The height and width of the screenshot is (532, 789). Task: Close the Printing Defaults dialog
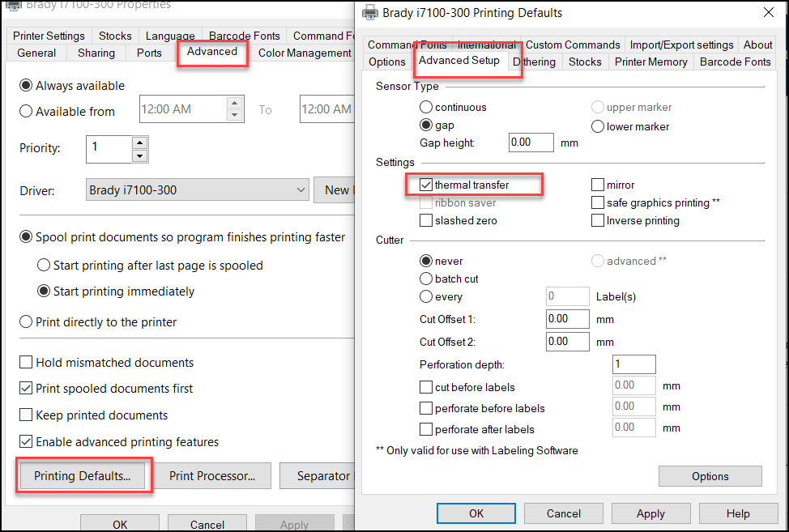768,13
